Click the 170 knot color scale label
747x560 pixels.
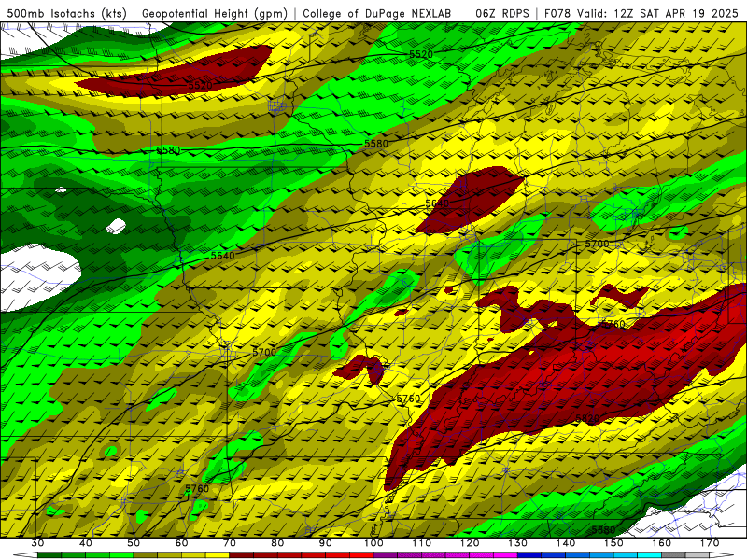pos(710,543)
